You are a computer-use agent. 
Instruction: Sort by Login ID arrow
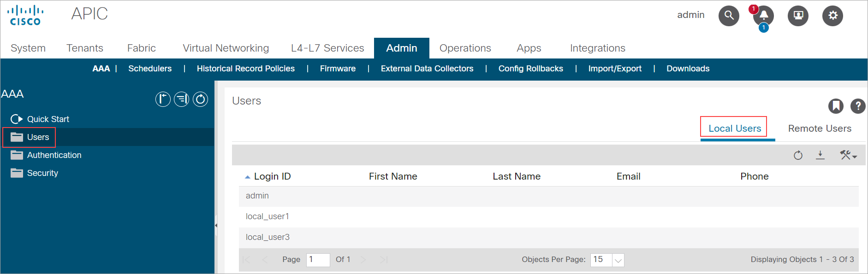(x=248, y=177)
